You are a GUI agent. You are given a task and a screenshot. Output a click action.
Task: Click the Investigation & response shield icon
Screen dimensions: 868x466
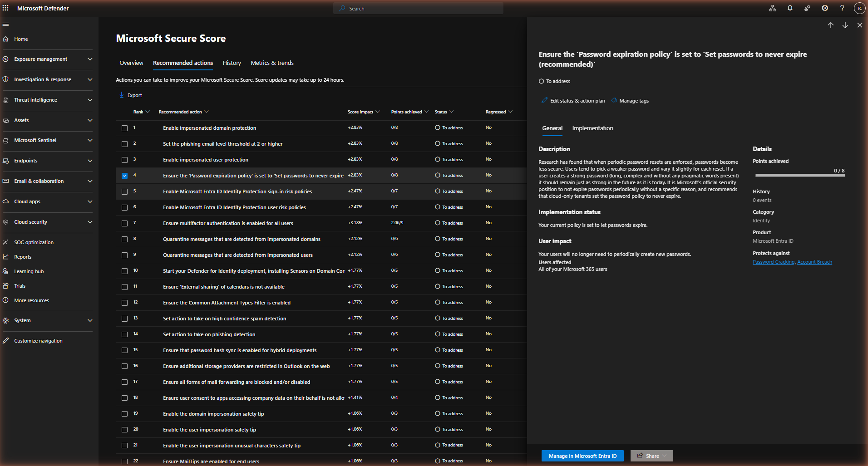click(x=5, y=79)
